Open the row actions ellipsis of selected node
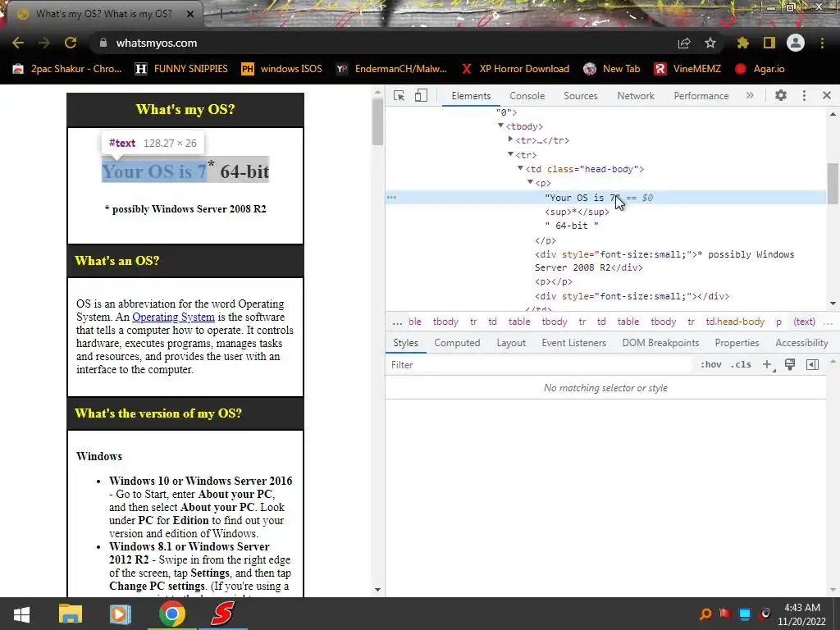 pos(391,198)
